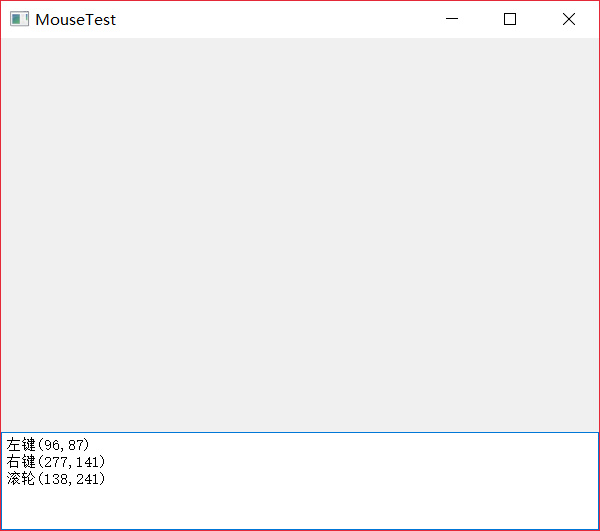Minimize the MouseTest window

tap(452, 19)
